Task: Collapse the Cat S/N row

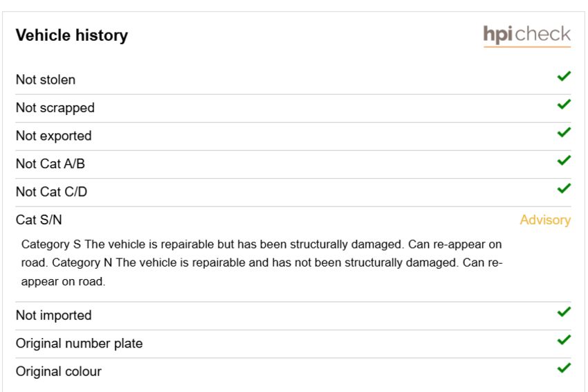Action: pos(293,220)
